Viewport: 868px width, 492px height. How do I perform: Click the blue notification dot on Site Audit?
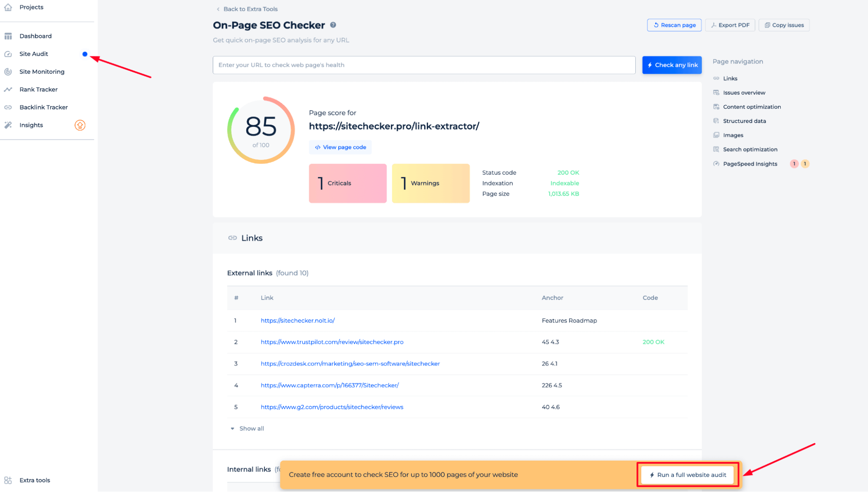(x=85, y=54)
